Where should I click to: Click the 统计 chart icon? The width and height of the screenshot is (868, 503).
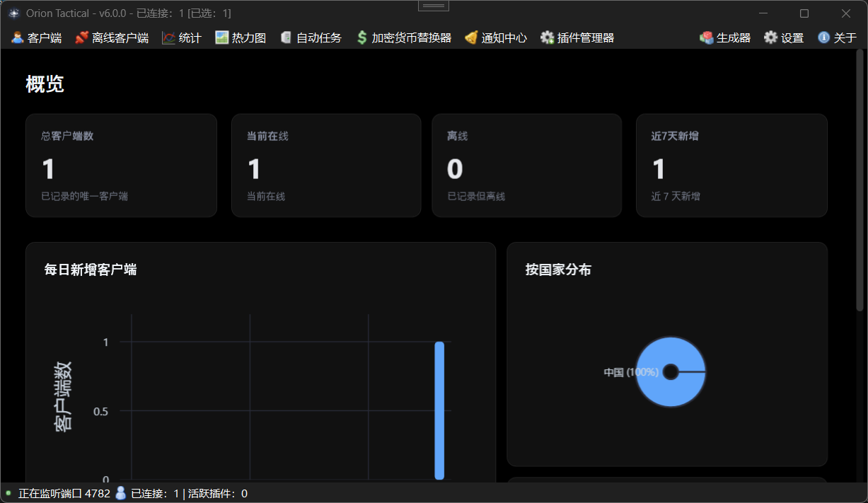[168, 37]
